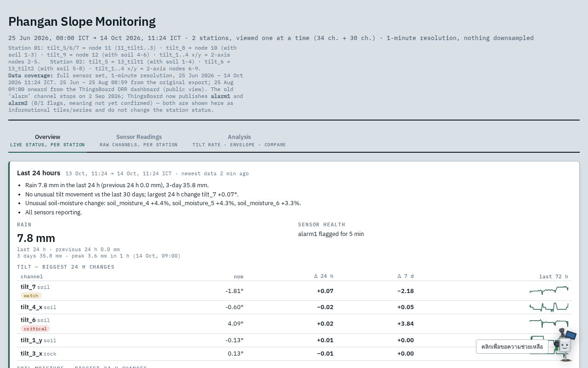Click the 'Data coverage:' bold label

31,75
